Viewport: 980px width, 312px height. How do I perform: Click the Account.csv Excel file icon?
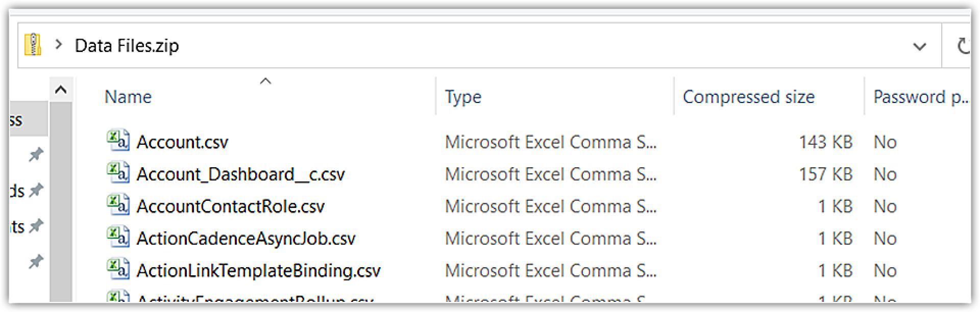tap(118, 141)
